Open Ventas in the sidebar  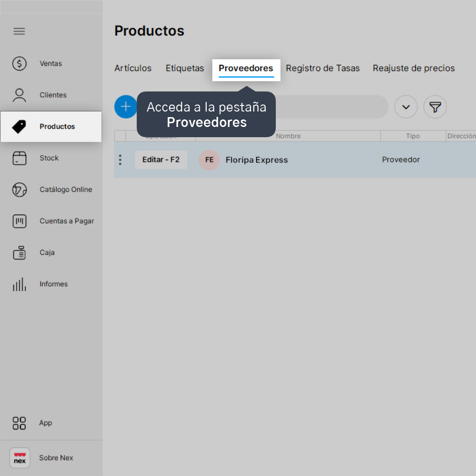pyautogui.click(x=51, y=63)
